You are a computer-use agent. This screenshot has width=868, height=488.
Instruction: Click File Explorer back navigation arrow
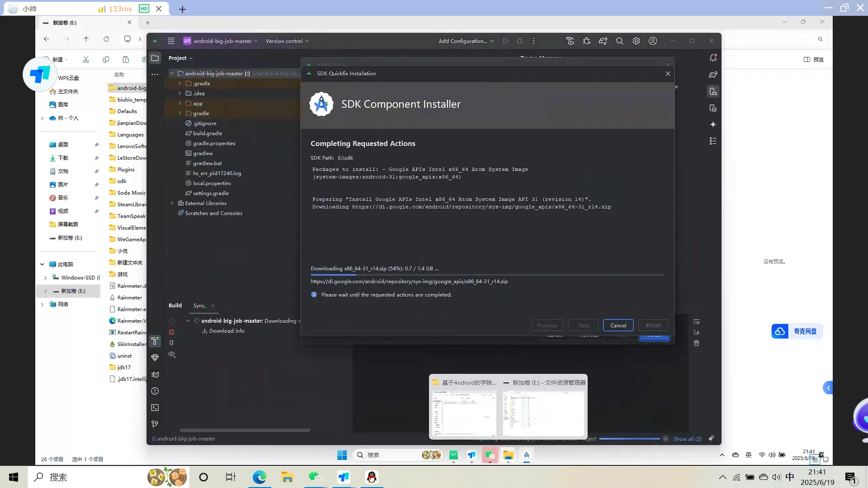pyautogui.click(x=47, y=39)
